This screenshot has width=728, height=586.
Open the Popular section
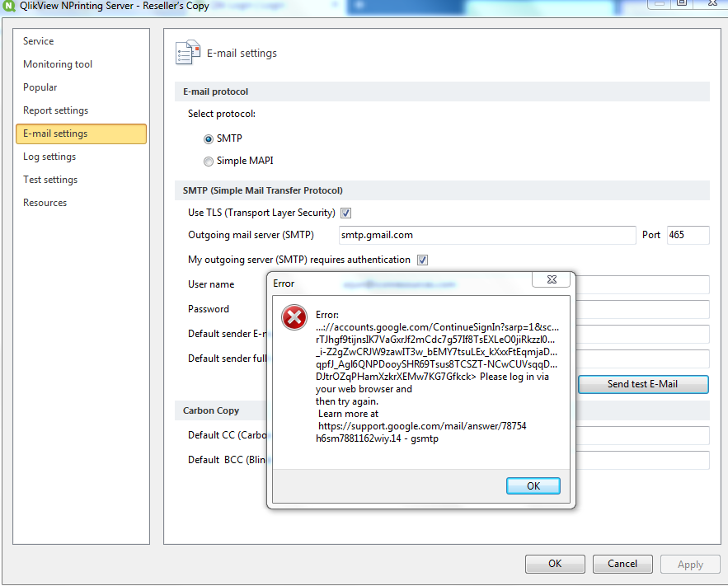40,87
